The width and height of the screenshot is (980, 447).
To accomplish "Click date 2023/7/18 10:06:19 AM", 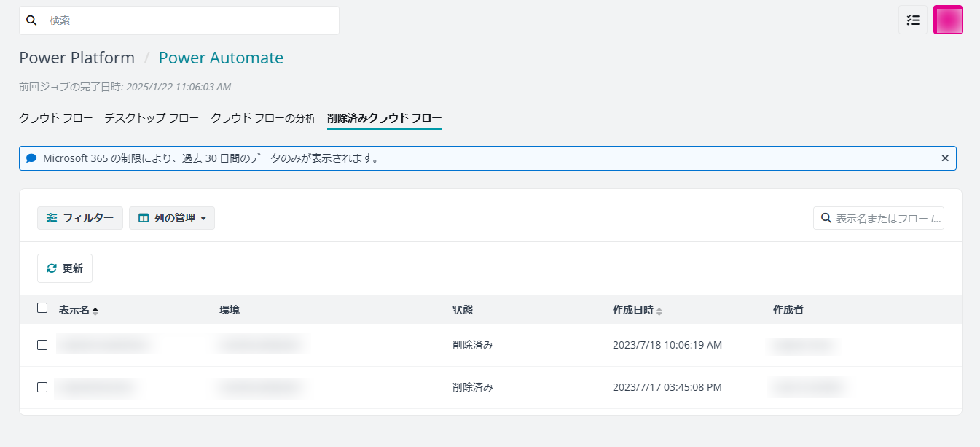I will coord(667,345).
